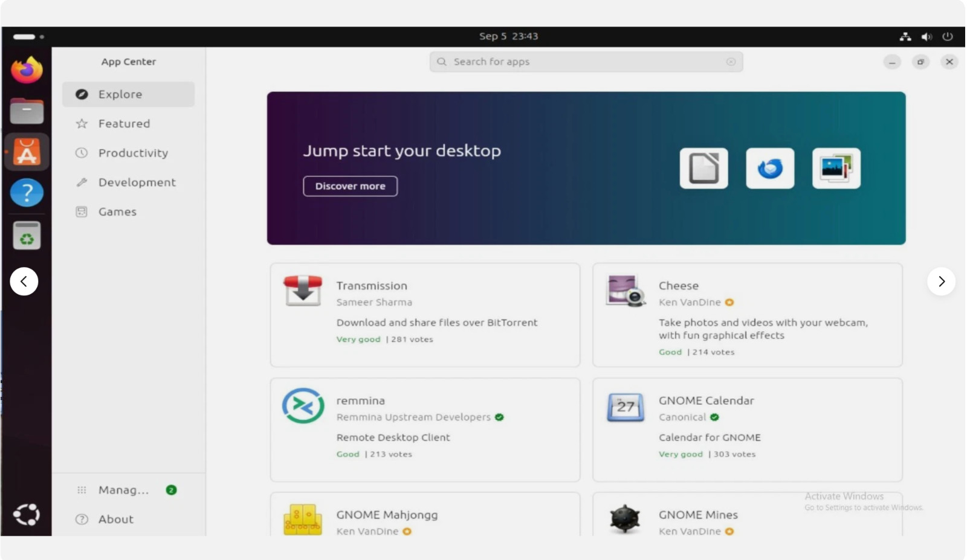Browse the Games category
The height and width of the screenshot is (560, 967).
tap(128, 212)
